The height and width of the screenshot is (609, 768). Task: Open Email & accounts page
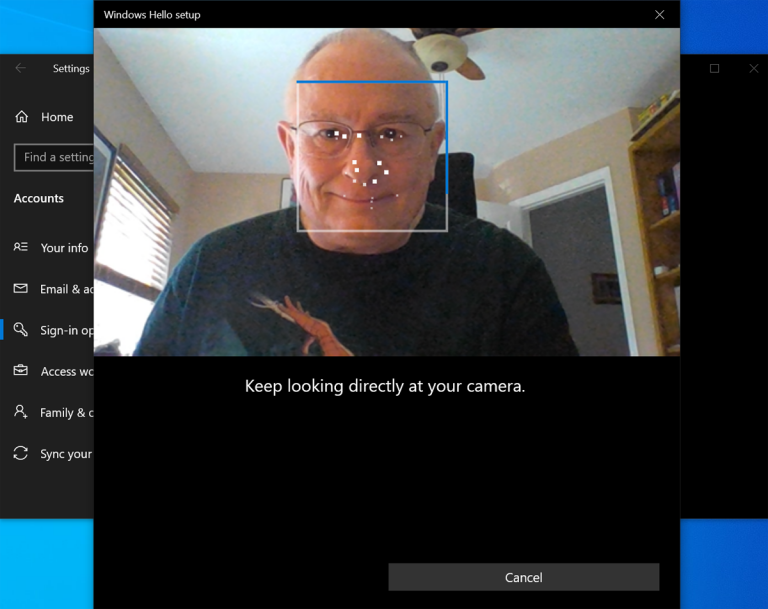pyautogui.click(x=67, y=290)
